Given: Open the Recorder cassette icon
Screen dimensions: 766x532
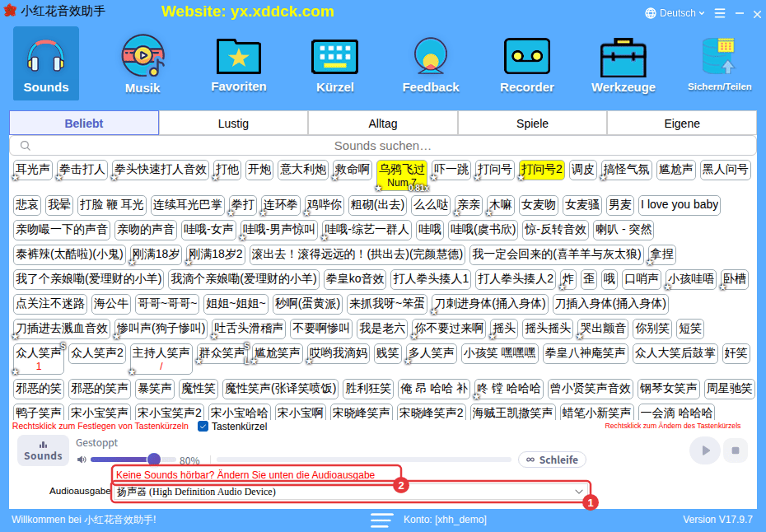Looking at the screenshot, I should pos(526,57).
